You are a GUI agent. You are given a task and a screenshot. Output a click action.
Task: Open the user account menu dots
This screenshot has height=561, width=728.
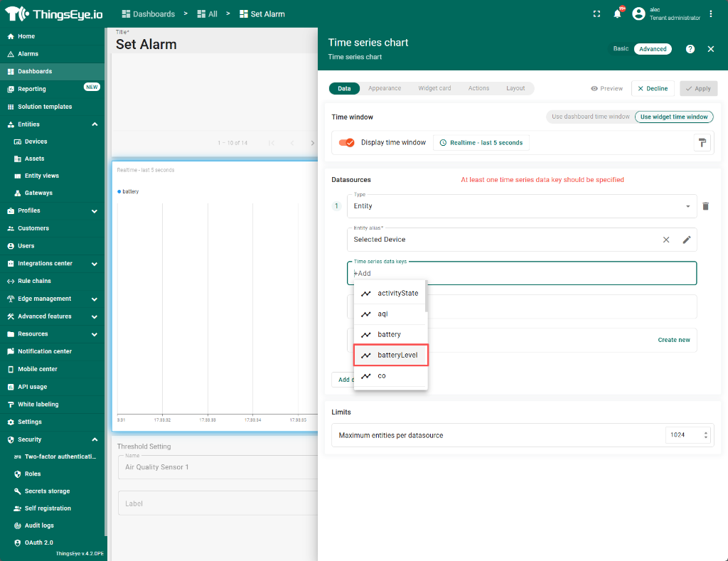711,14
